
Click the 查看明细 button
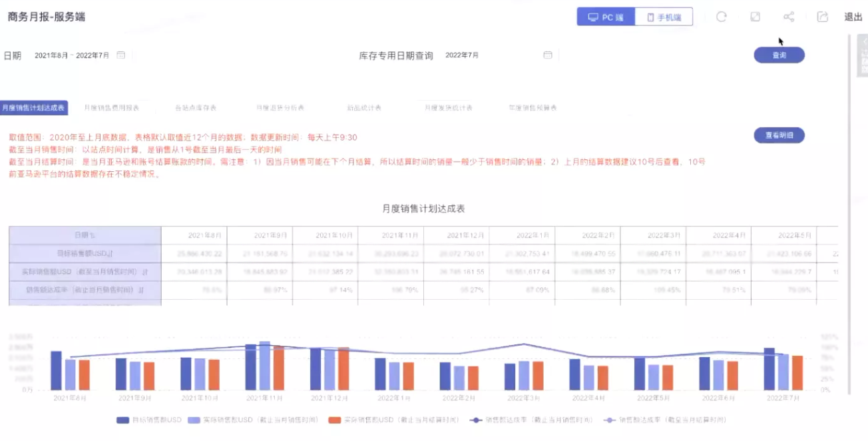(779, 135)
